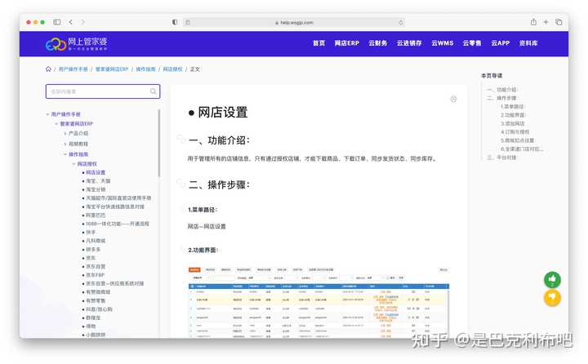Open 首页 in the top navigation
Viewport: 588px width, 364px height.
coord(318,43)
